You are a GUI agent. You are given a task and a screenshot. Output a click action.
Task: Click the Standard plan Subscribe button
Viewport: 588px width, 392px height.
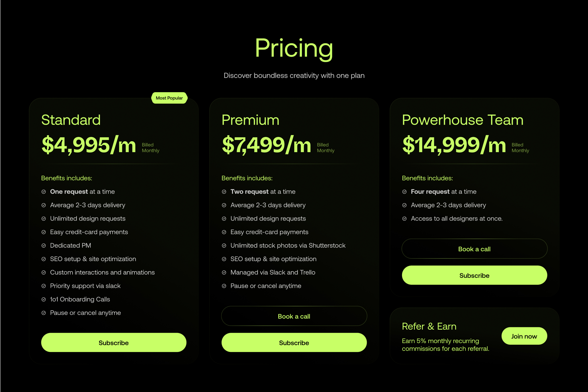114,343
